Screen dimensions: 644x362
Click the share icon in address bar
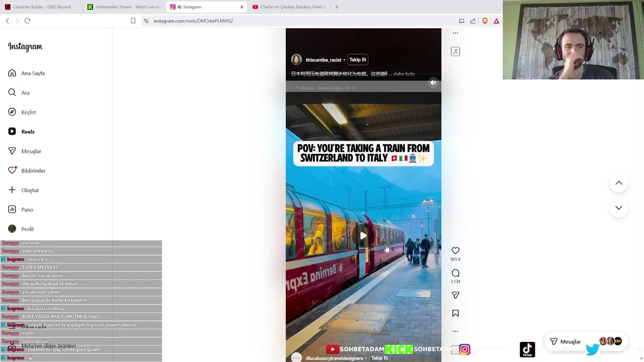(473, 21)
